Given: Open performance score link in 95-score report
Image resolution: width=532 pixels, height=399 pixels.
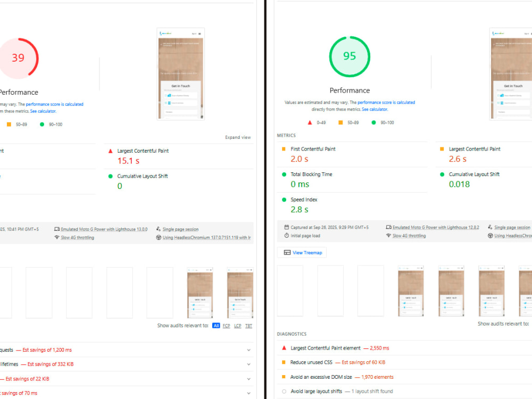Looking at the screenshot, I should tap(386, 103).
